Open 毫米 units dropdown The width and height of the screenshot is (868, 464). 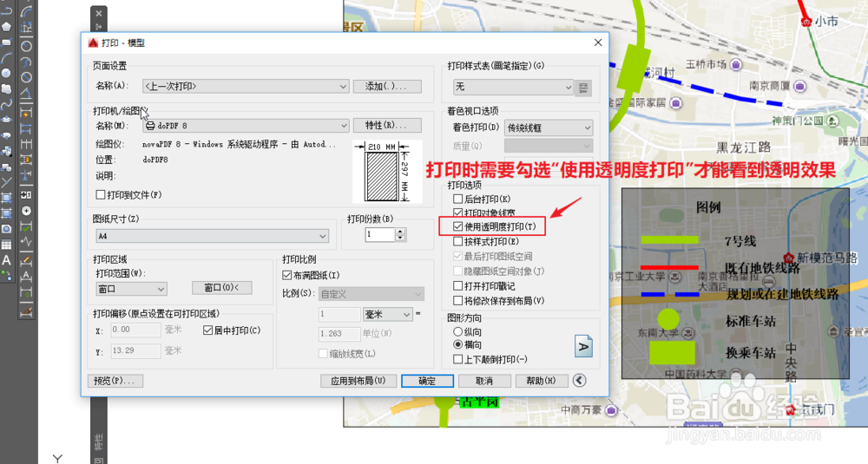[x=387, y=314]
